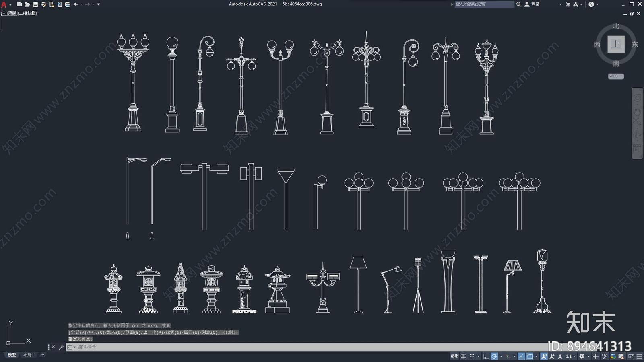Click the annotation monitor plus icon
Viewport: 644px width, 362px height.
coord(596,356)
